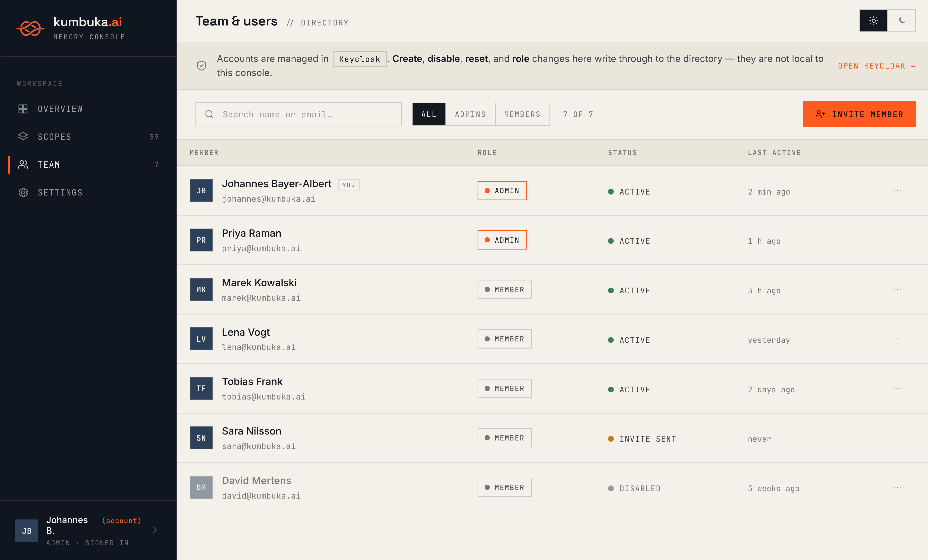Click the STATUS column header
The image size is (928, 560).
[623, 153]
